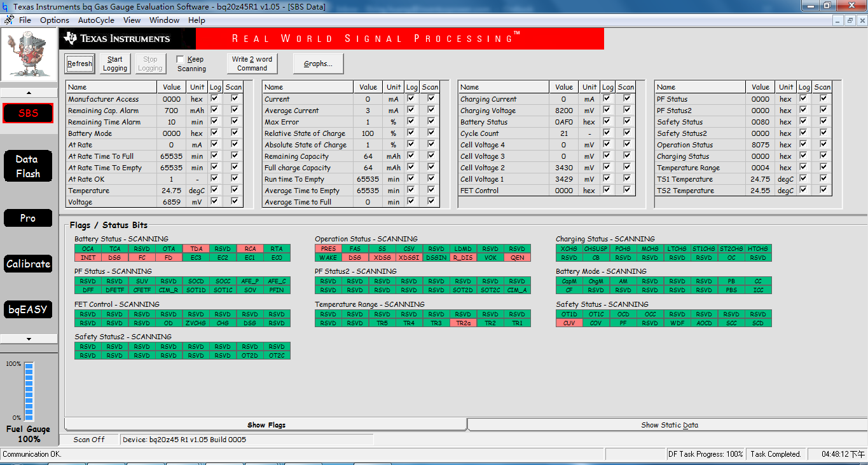Click the XCHG flag in Charging Status
The image size is (868, 465).
(569, 249)
